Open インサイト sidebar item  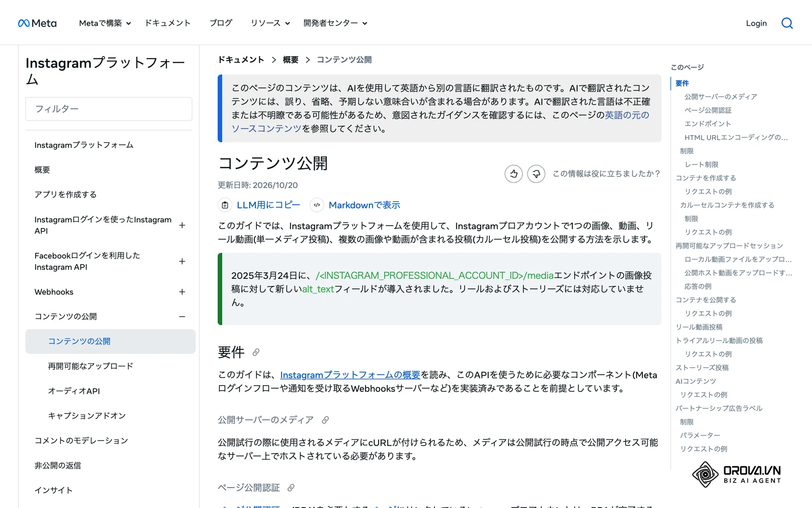53,490
